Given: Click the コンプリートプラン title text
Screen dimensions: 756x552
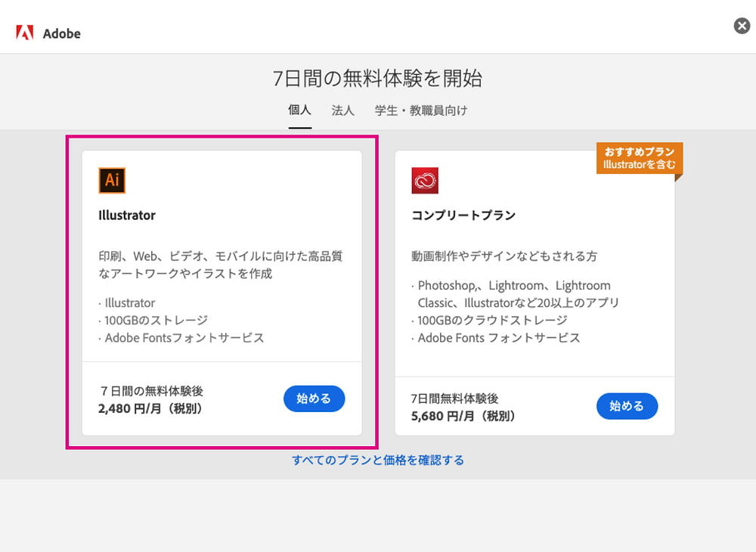Looking at the screenshot, I should [463, 215].
